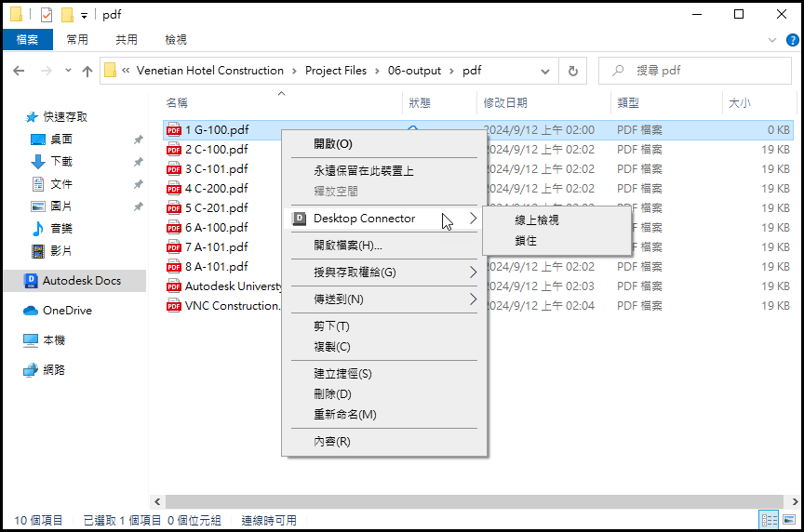Switch to large icons view in status bar
This screenshot has height=532, width=804.
pyautogui.click(x=789, y=521)
